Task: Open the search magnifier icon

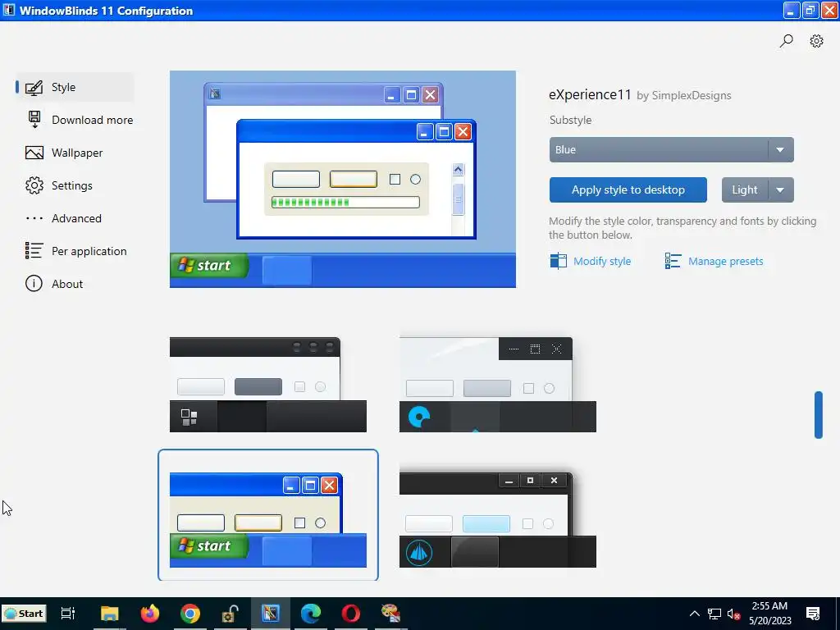Action: coord(786,41)
